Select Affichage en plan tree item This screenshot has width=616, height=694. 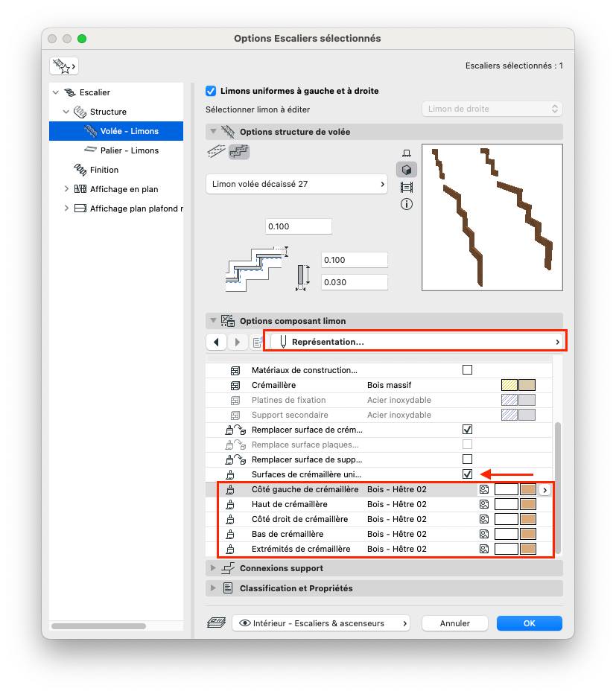pyautogui.click(x=116, y=189)
